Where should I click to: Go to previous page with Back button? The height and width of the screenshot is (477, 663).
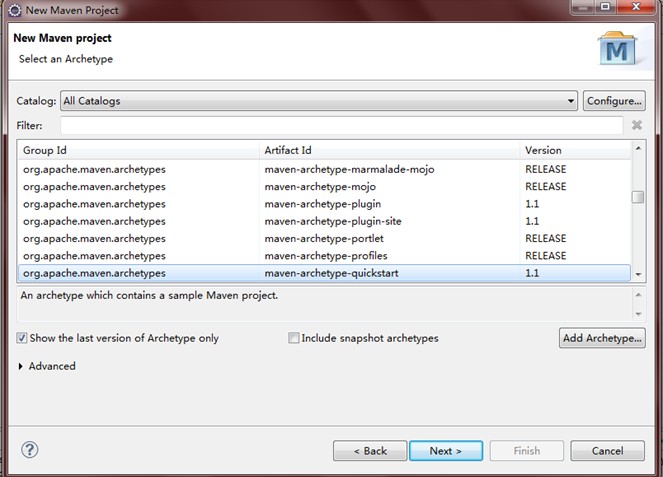[x=370, y=451]
